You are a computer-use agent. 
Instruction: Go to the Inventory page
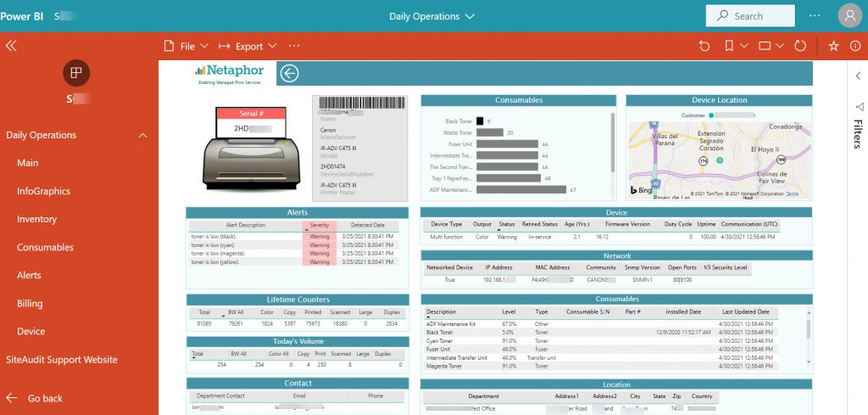[x=36, y=220]
